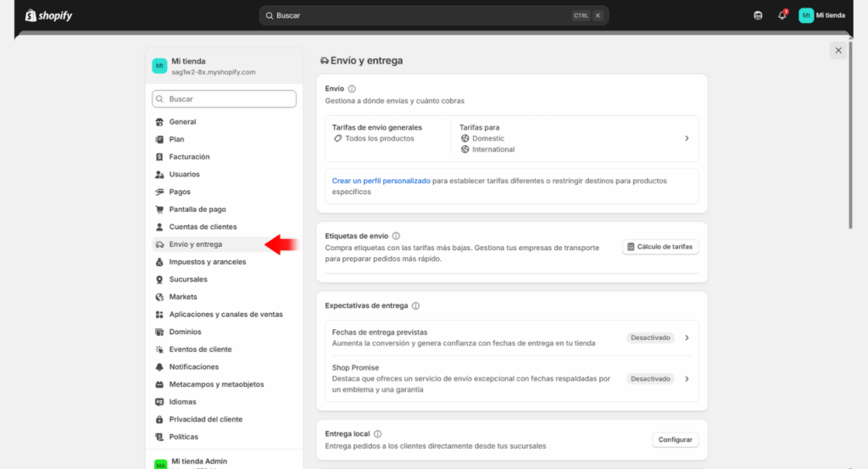
Task: Expand the Shop Promise row chevron
Action: (x=687, y=379)
